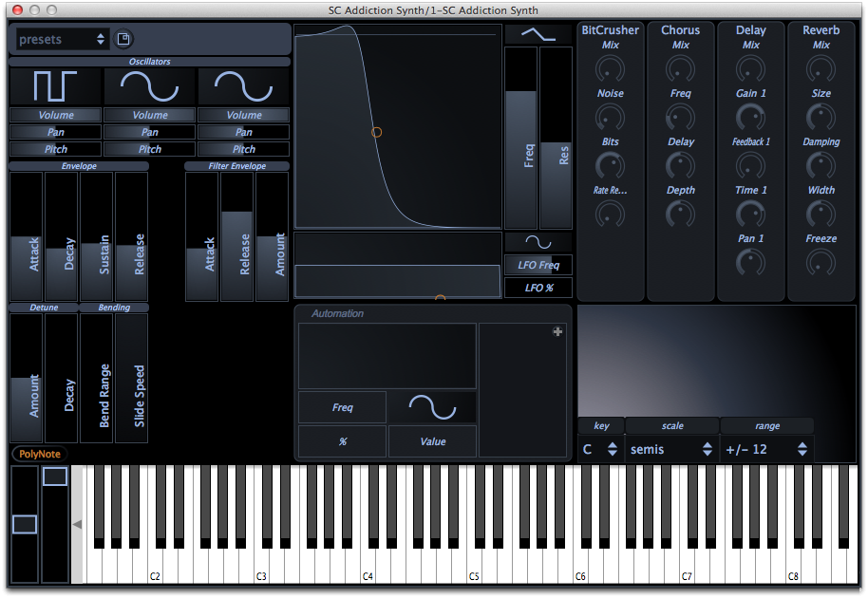The image size is (868, 598).
Task: Click the Detune Decay slider
Action: pyautogui.click(x=62, y=379)
